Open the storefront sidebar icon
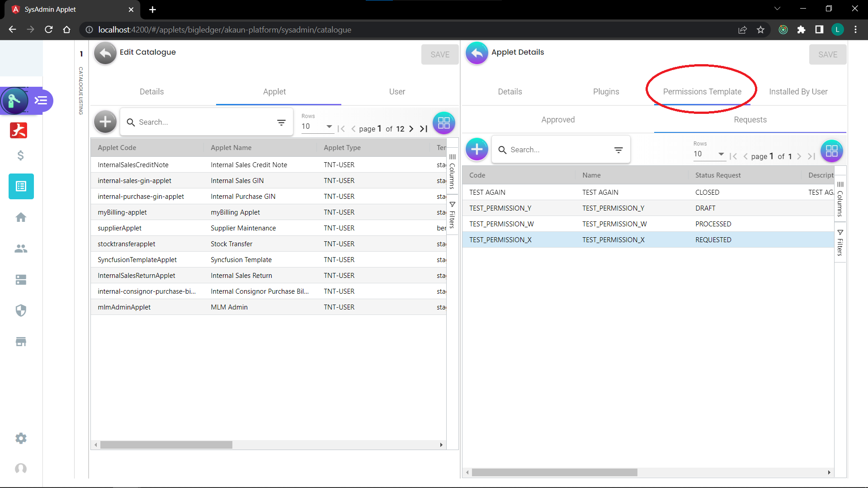The image size is (868, 488). click(21, 342)
